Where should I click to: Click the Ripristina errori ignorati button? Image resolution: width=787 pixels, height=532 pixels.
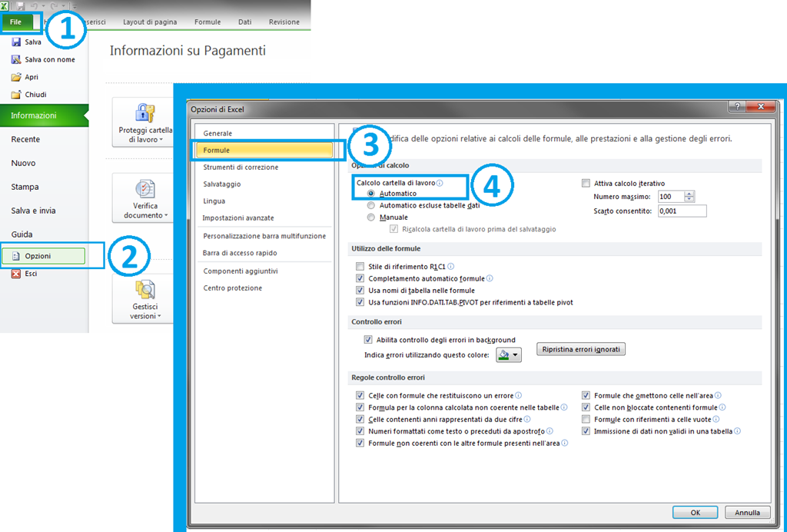[x=580, y=350]
